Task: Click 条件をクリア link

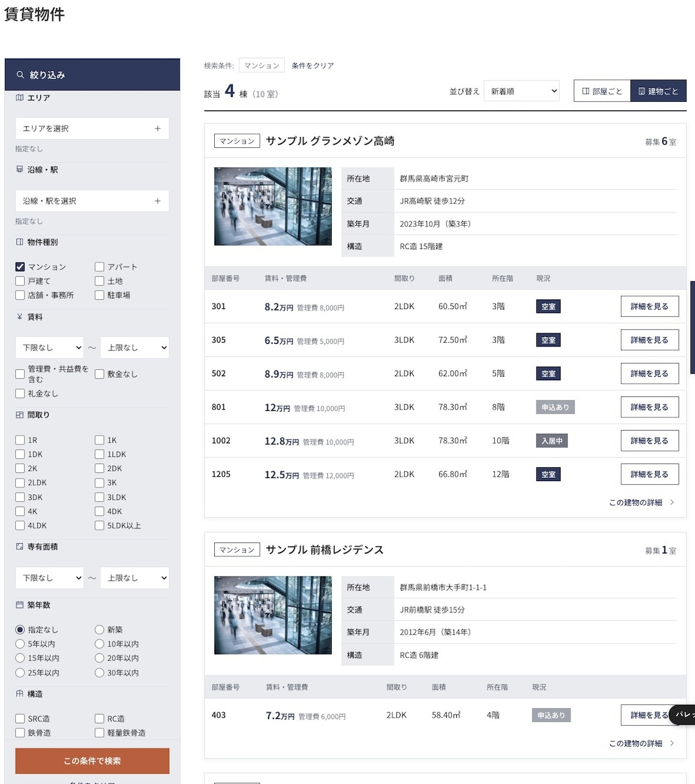Action: pyautogui.click(x=313, y=65)
